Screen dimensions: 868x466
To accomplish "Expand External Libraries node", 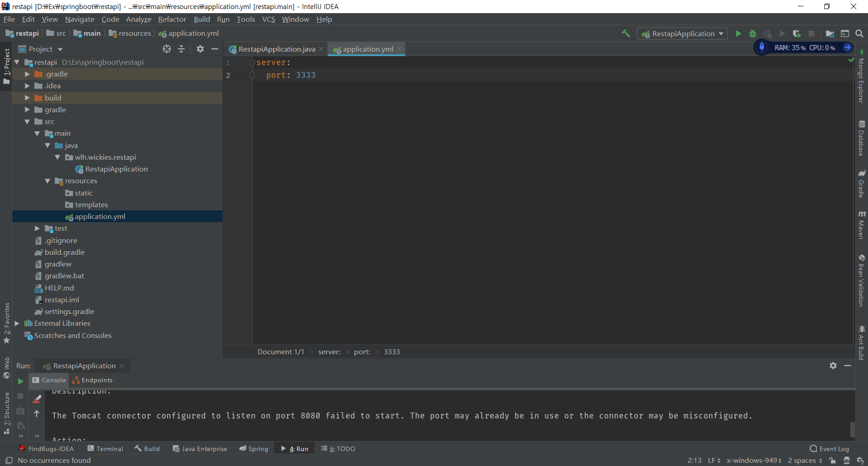I will pyautogui.click(x=17, y=323).
